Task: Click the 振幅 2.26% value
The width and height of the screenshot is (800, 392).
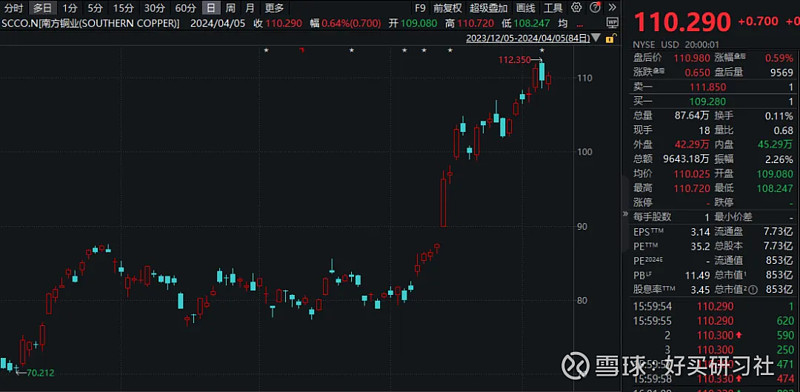Action: [x=779, y=159]
